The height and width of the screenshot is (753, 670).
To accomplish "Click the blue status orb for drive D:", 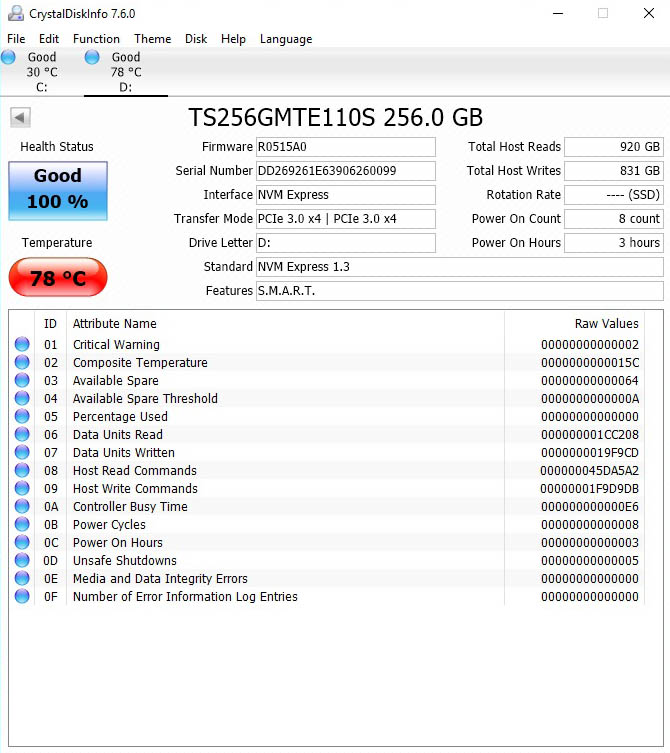I will tap(92, 57).
